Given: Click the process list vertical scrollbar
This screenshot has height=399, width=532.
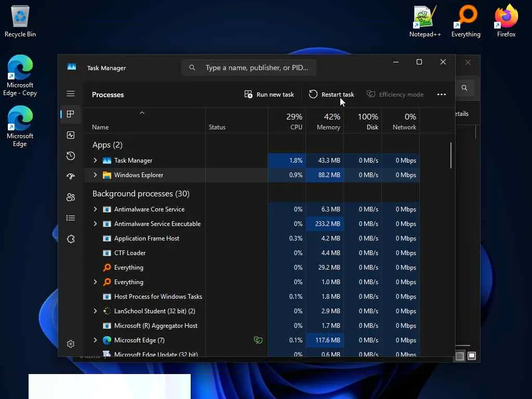Looking at the screenshot, I should 451,155.
